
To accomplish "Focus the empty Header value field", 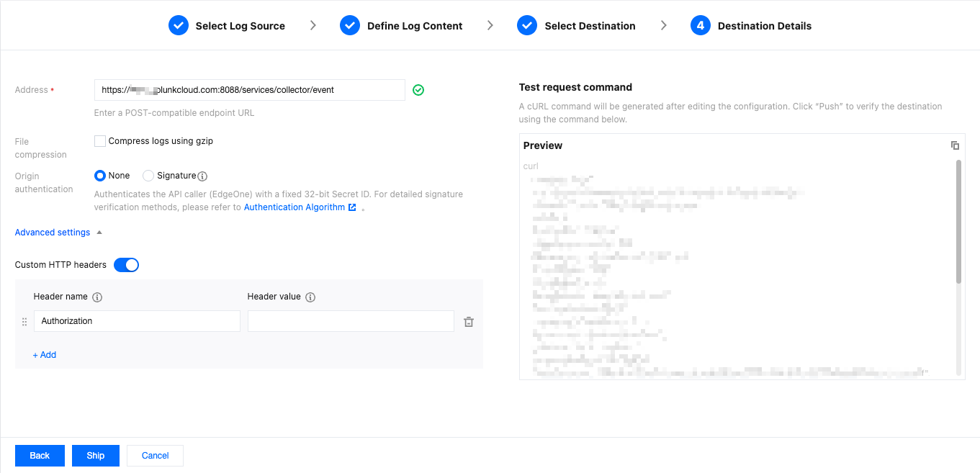I will coord(351,321).
